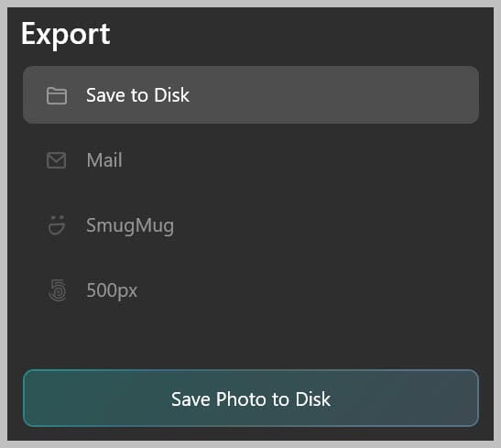Click the "Mail" text label
This screenshot has width=501, height=448.
pyautogui.click(x=104, y=160)
